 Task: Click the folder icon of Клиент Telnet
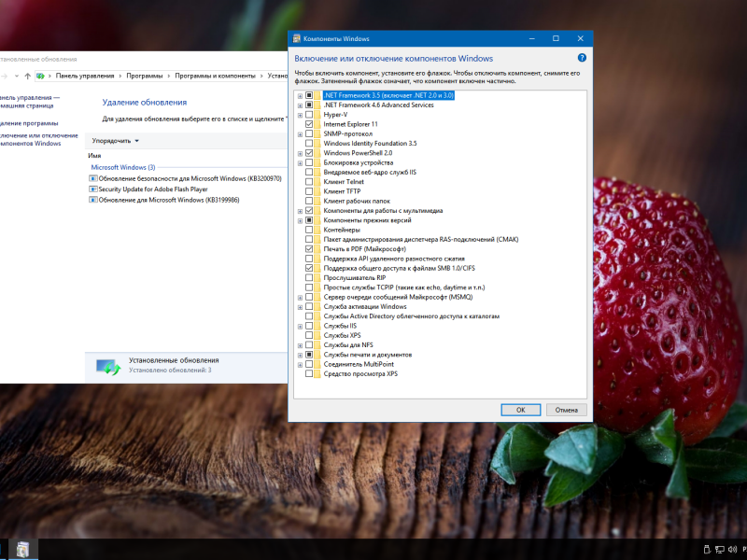pos(317,182)
